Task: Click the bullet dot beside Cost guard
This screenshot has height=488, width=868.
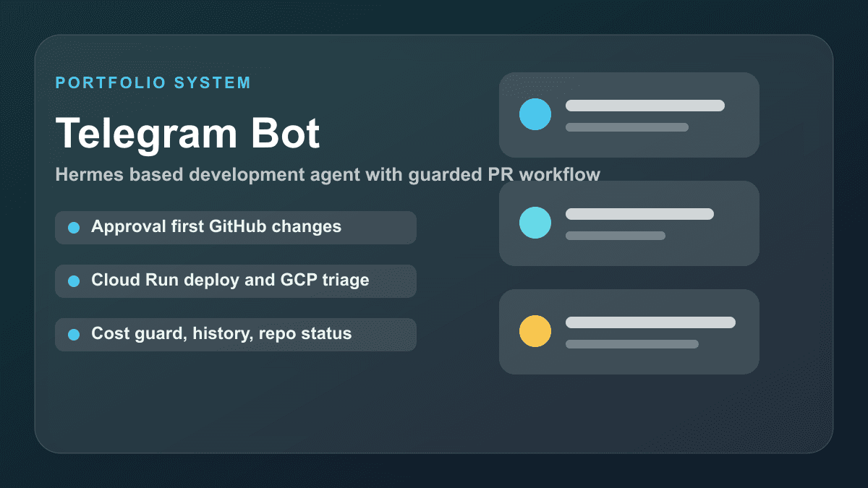Action: 74,335
